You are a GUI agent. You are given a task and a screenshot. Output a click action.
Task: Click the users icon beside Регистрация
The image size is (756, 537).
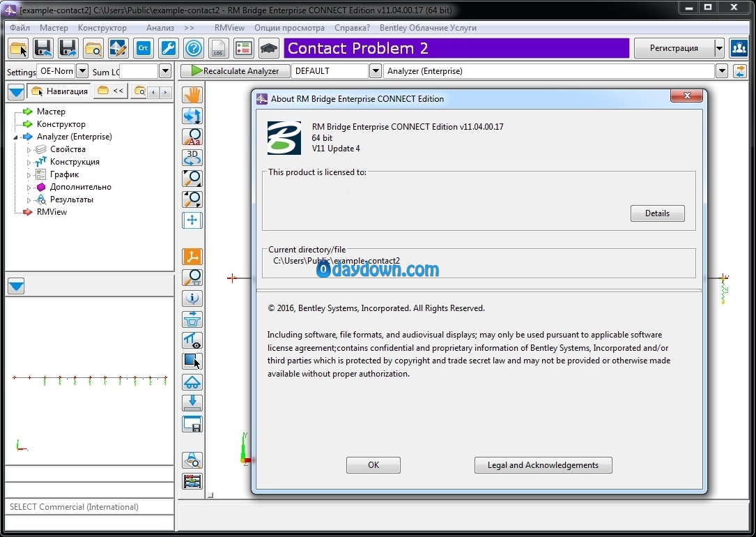click(739, 48)
